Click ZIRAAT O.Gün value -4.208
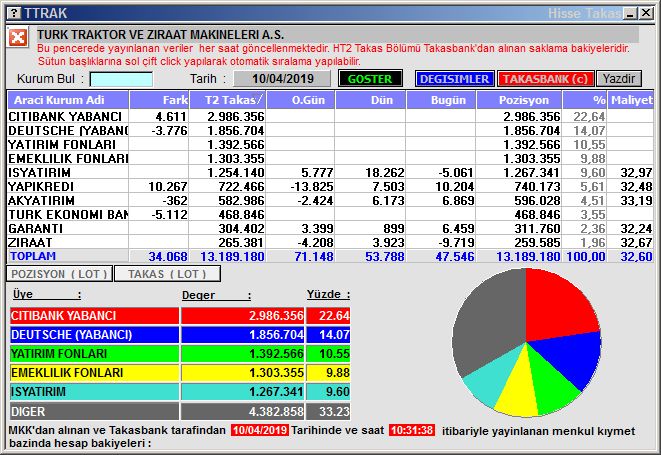 (x=315, y=242)
